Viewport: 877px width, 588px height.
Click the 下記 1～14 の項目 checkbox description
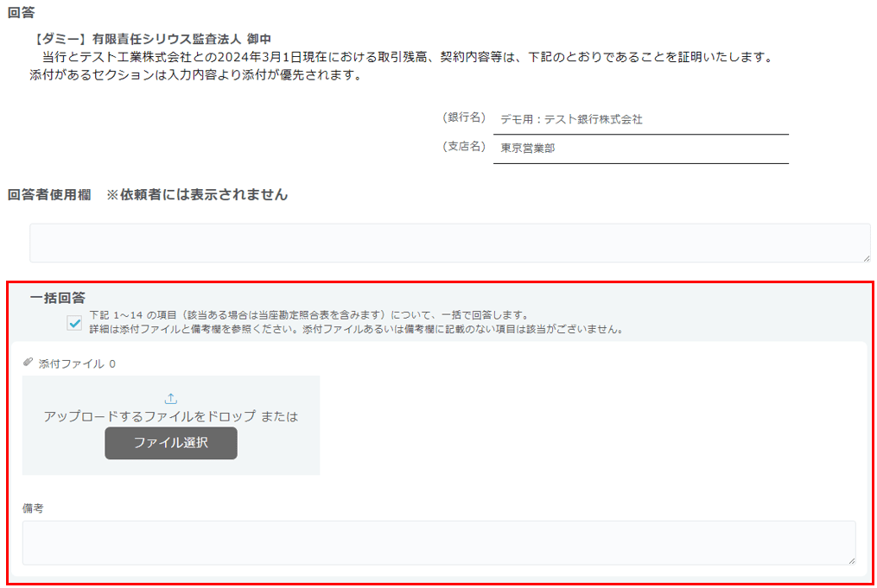tap(308, 315)
